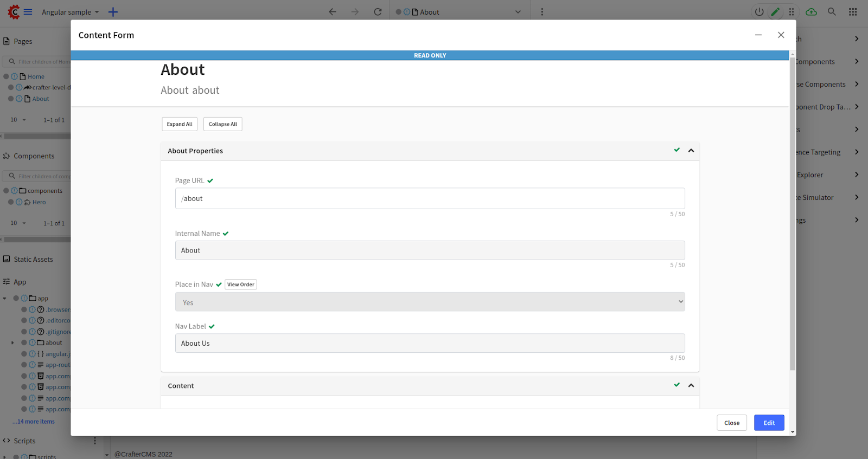Click the Expand All button
Screen dimensions: 868x459
[x=180, y=124]
